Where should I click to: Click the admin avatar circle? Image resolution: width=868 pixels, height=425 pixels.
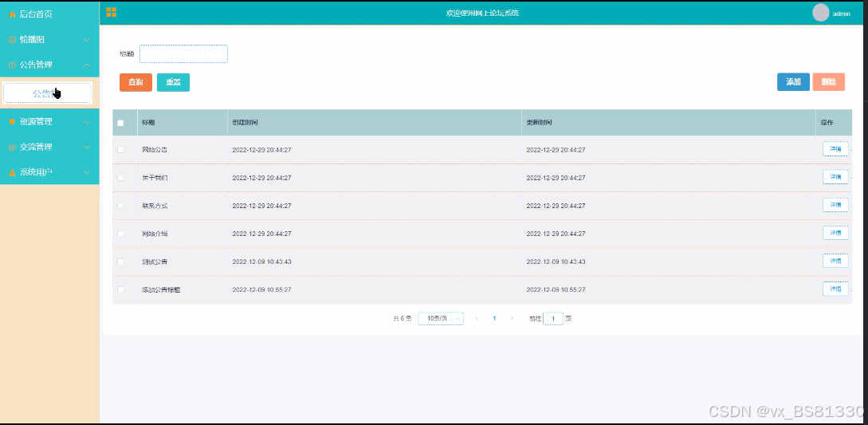click(x=820, y=12)
